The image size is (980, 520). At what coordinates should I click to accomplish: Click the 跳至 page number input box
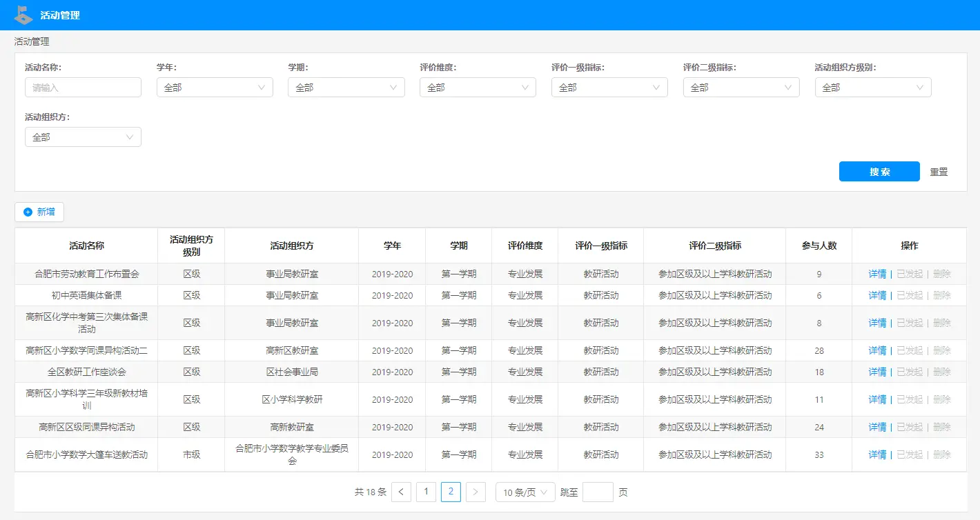point(598,492)
